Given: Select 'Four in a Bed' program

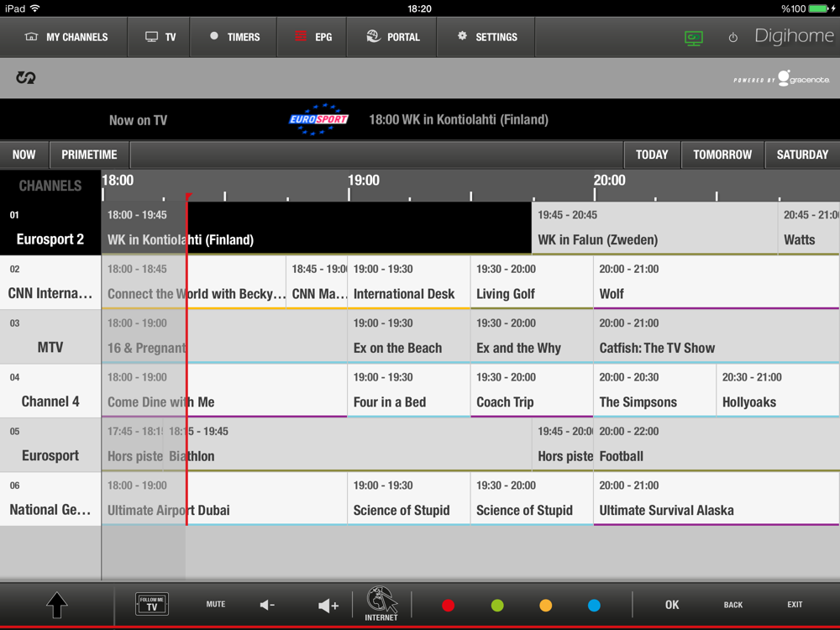Looking at the screenshot, I should point(409,391).
